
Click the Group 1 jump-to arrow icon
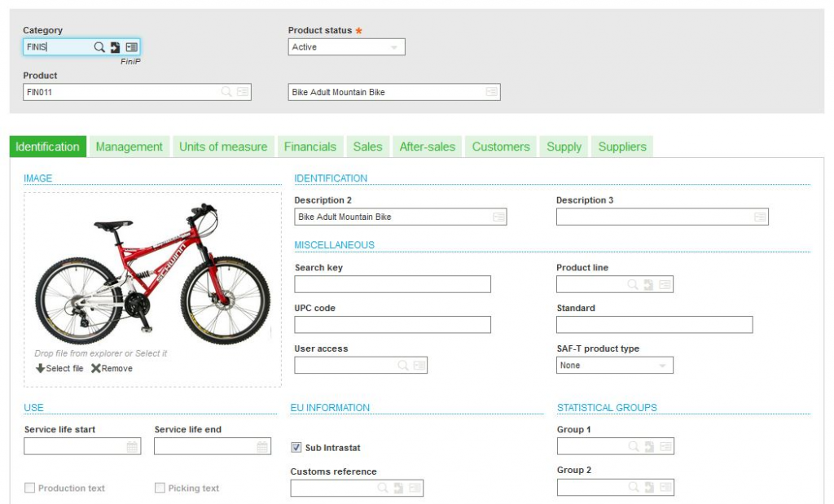[x=648, y=446]
